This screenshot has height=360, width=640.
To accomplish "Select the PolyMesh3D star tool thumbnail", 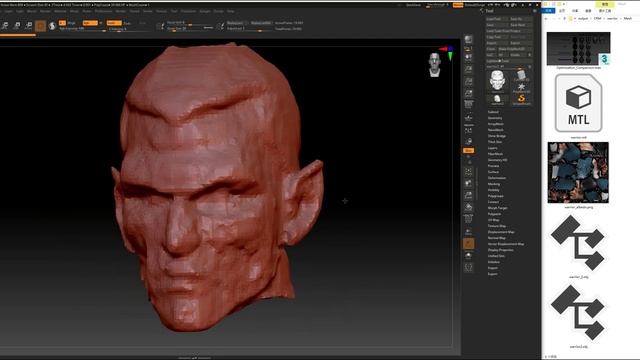I will 521,87.
